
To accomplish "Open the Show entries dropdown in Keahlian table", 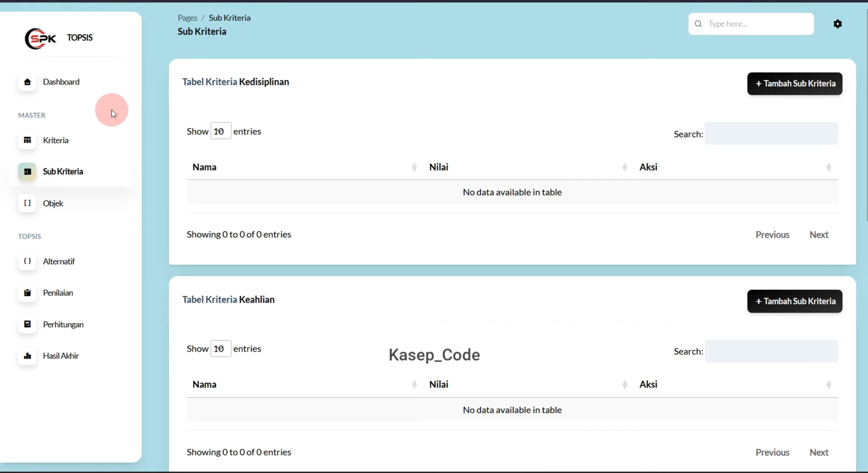I will pyautogui.click(x=221, y=349).
